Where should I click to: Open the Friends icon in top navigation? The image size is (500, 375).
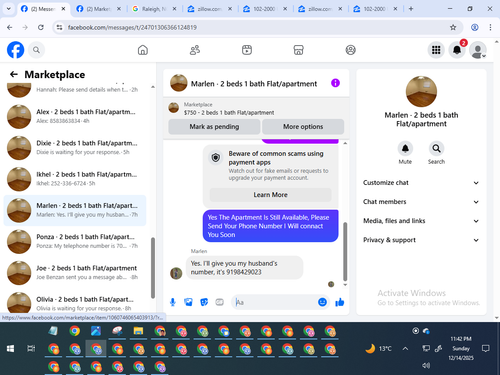(195, 50)
